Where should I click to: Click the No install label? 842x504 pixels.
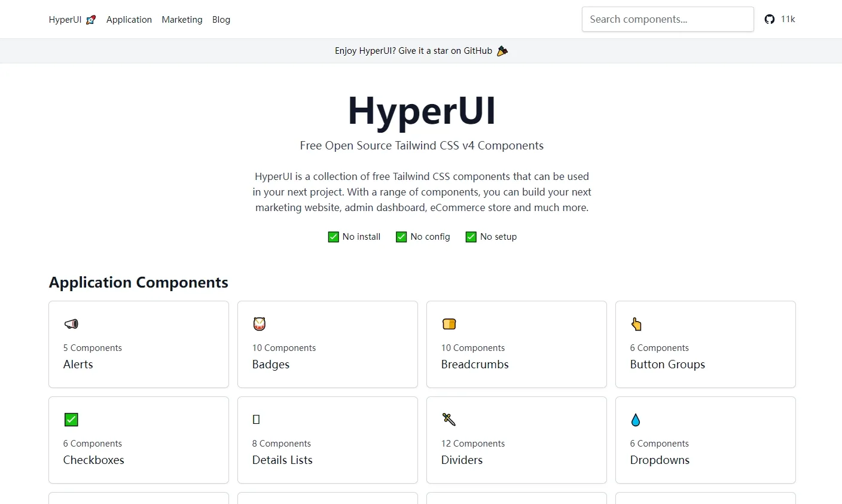tap(361, 237)
